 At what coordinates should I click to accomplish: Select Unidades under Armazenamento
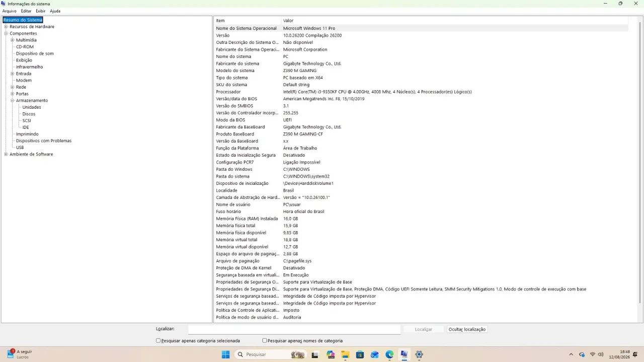32,107
